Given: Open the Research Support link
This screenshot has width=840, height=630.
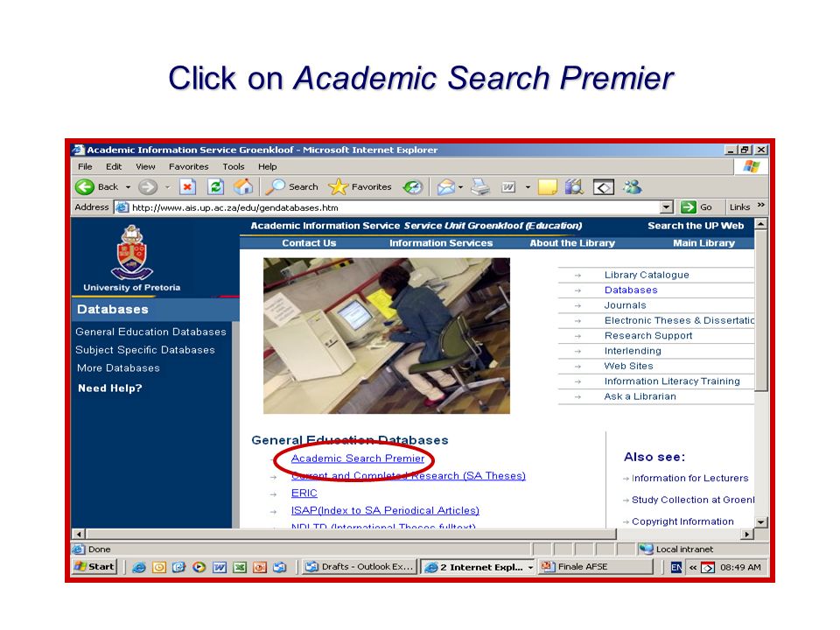Looking at the screenshot, I should 648,336.
